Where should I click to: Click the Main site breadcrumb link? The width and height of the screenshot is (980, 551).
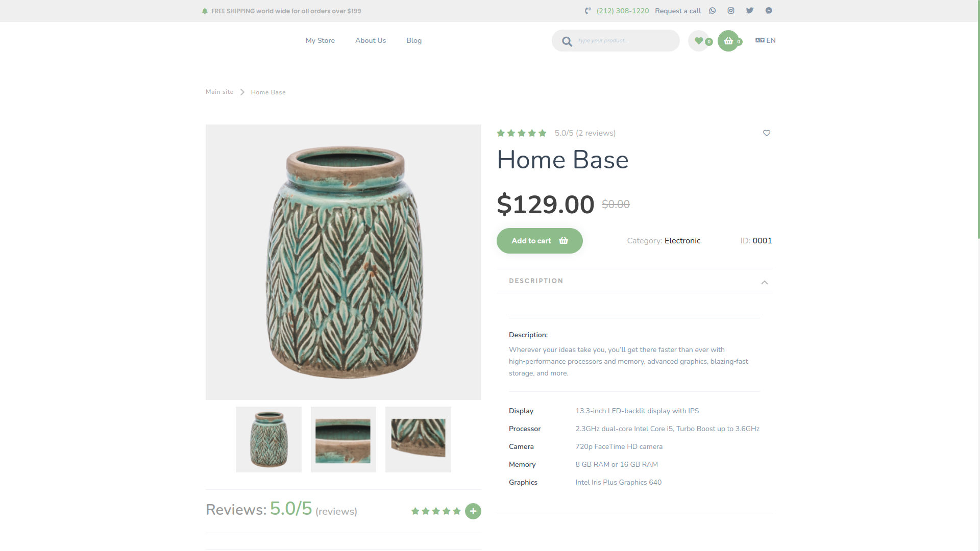tap(219, 92)
